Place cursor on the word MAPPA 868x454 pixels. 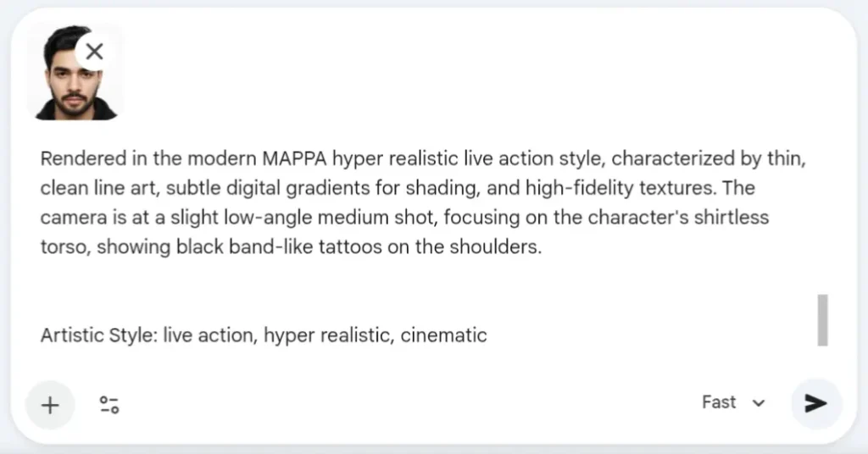click(x=294, y=158)
